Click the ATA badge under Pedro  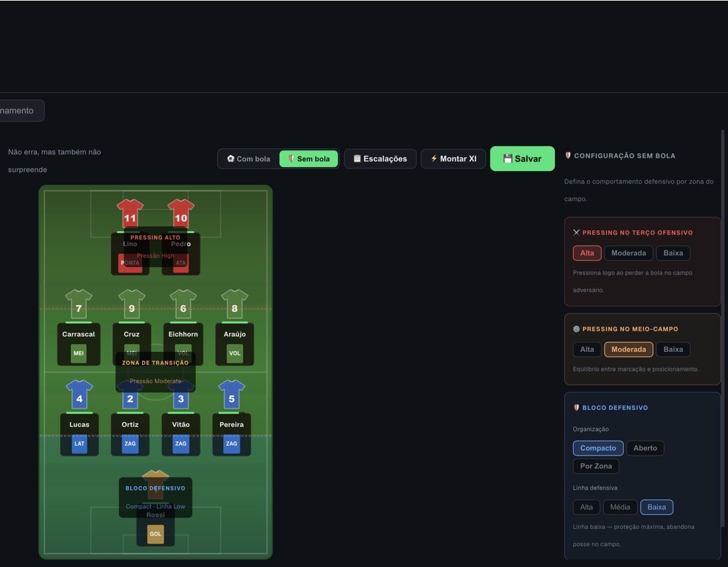pyautogui.click(x=180, y=263)
